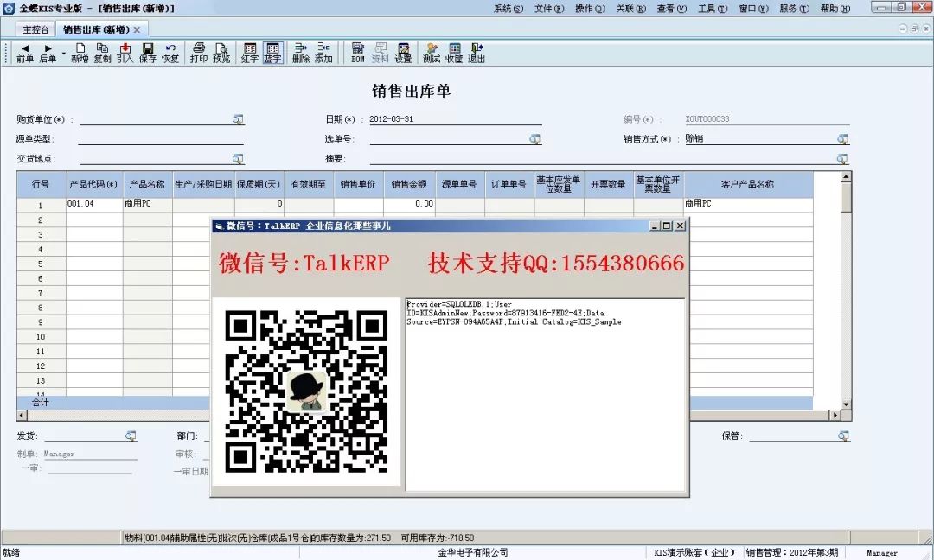Click the 测试 test toolbar icon

[x=432, y=53]
